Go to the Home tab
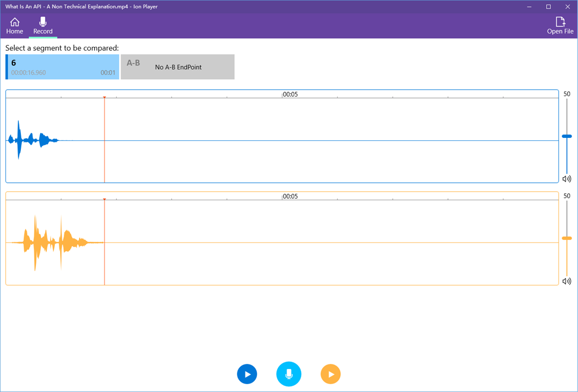Image resolution: width=578 pixels, height=392 pixels. click(15, 26)
